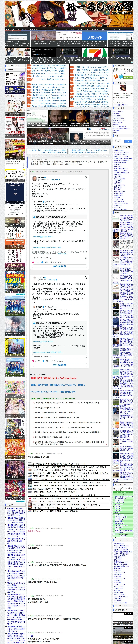Click arrow in first tweet's community note header
This screenshot has height=644, width=138.
coord(85,217)
